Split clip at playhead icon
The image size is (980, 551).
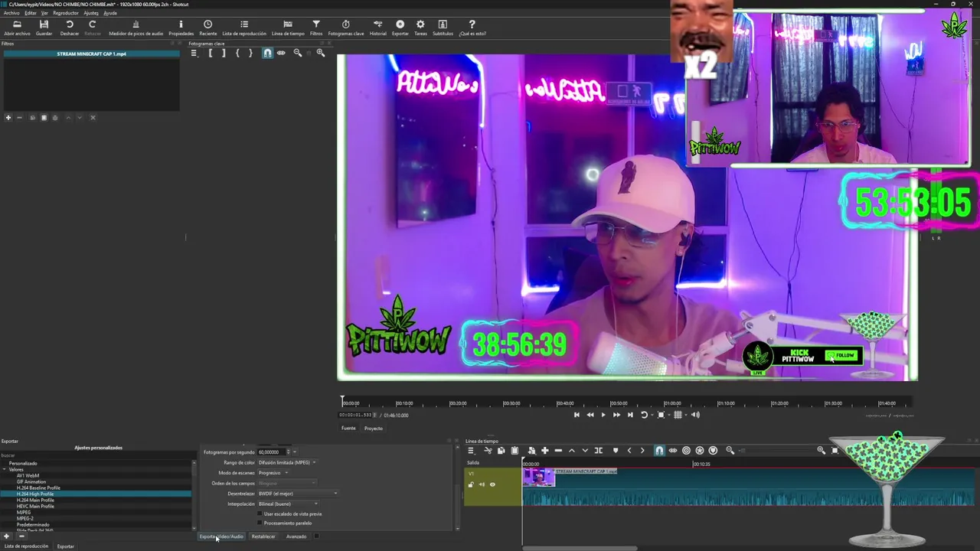599,450
